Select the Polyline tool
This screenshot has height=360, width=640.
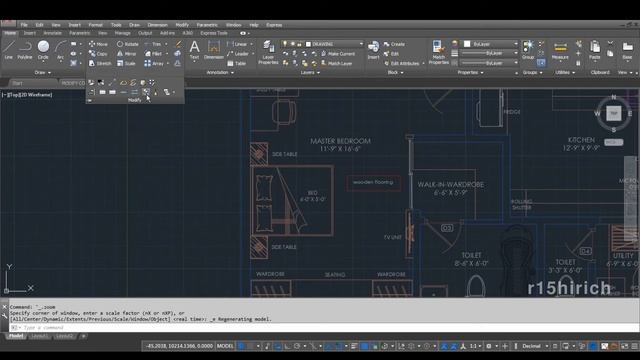(x=25, y=50)
